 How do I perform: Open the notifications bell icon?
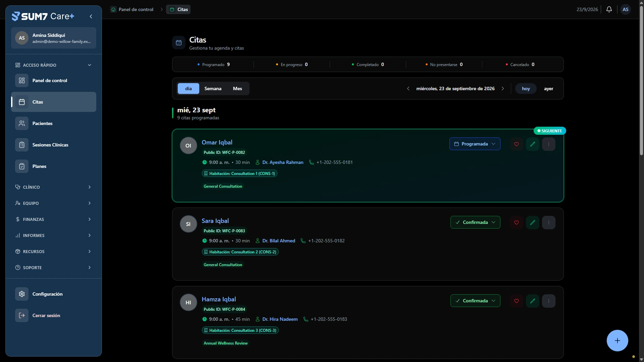(609, 9)
